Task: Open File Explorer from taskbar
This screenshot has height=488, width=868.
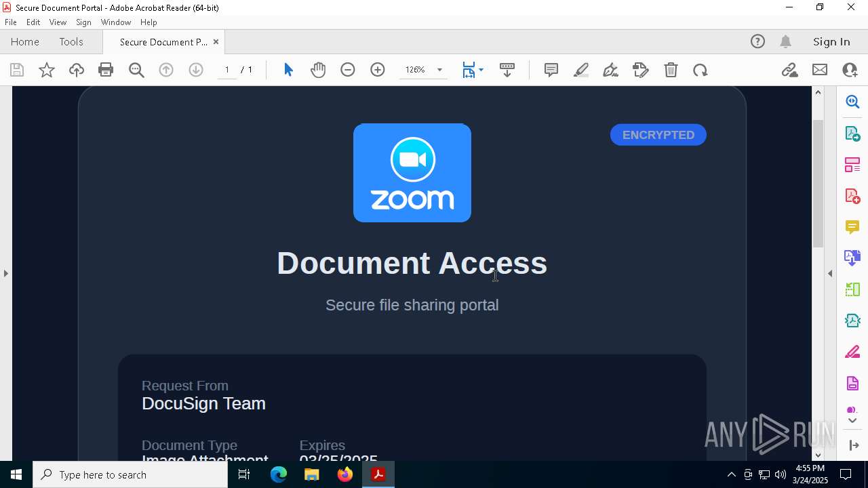Action: coord(312,474)
